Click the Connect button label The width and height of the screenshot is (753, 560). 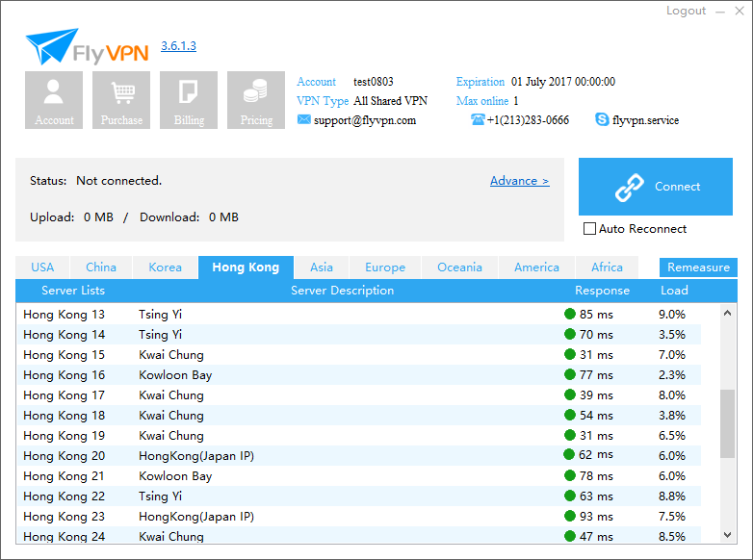(x=677, y=187)
